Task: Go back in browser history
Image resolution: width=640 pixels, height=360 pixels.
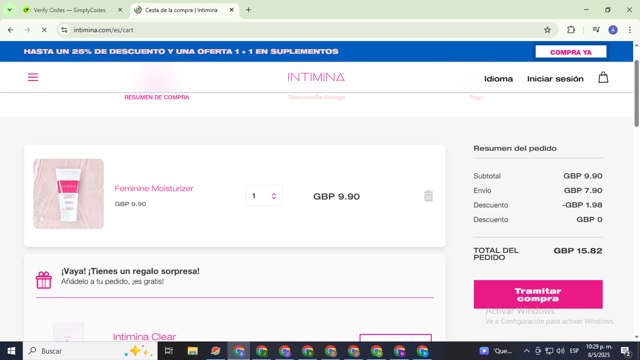Action: pyautogui.click(x=11, y=30)
